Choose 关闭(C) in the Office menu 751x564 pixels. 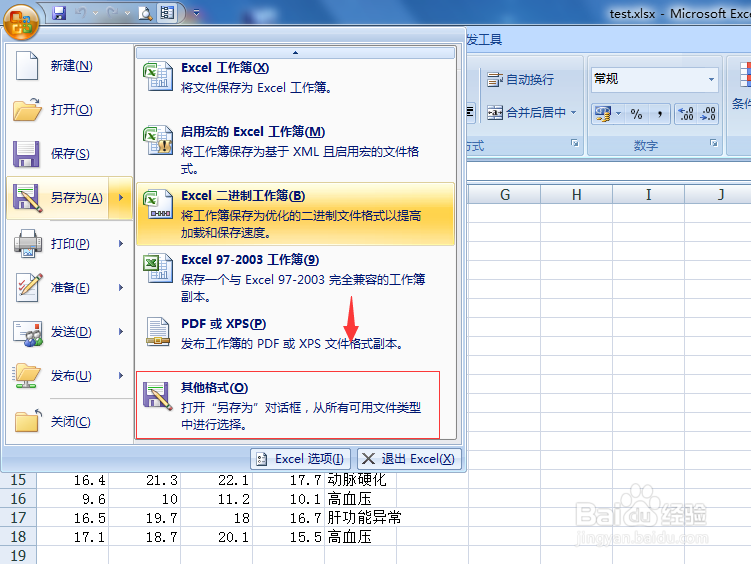70,422
